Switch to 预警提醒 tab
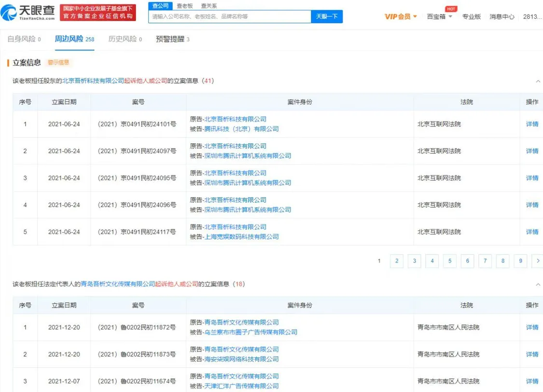 [172, 39]
